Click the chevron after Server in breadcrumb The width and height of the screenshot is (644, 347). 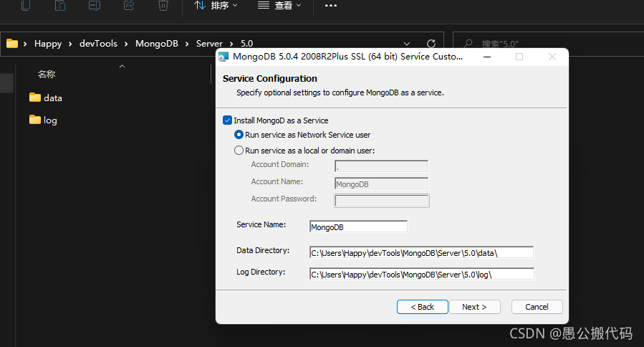231,44
